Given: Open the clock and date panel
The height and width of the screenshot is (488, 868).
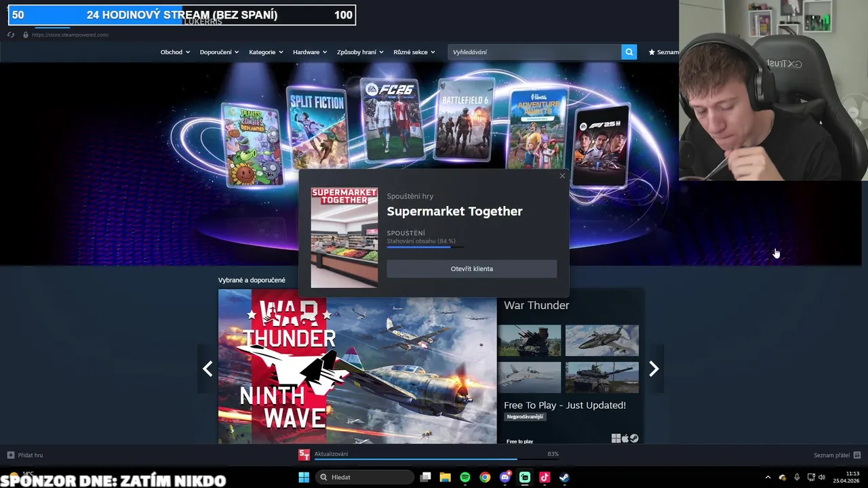Looking at the screenshot, I should tap(847, 477).
